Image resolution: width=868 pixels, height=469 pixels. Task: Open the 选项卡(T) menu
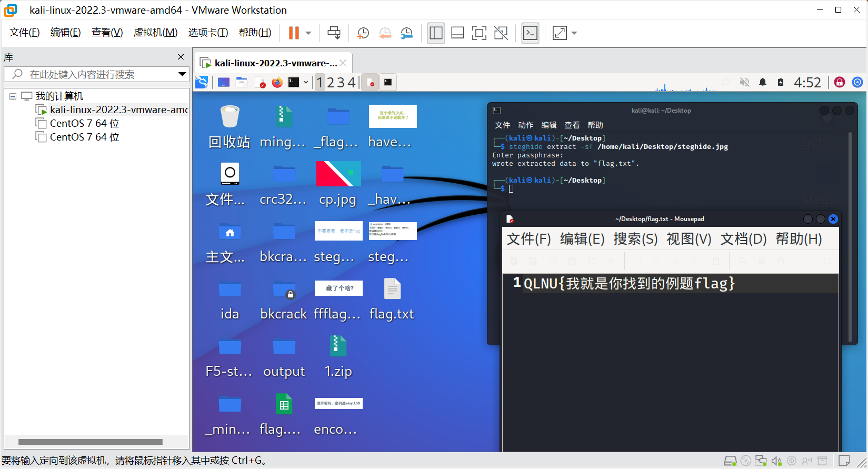(208, 33)
